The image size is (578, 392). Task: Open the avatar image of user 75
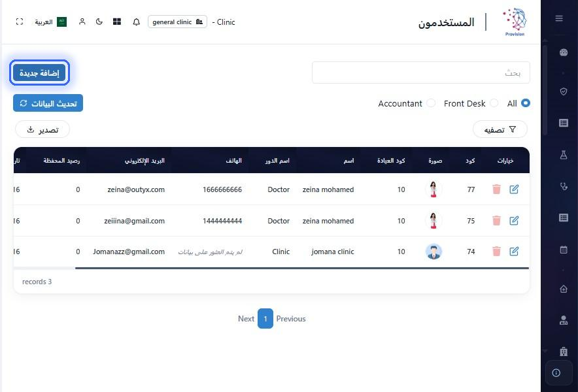click(433, 221)
